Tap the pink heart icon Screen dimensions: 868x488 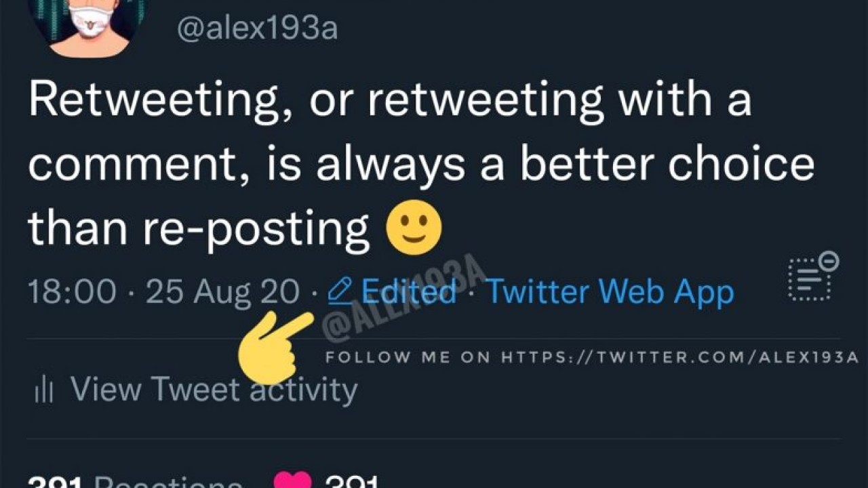pos(292,481)
